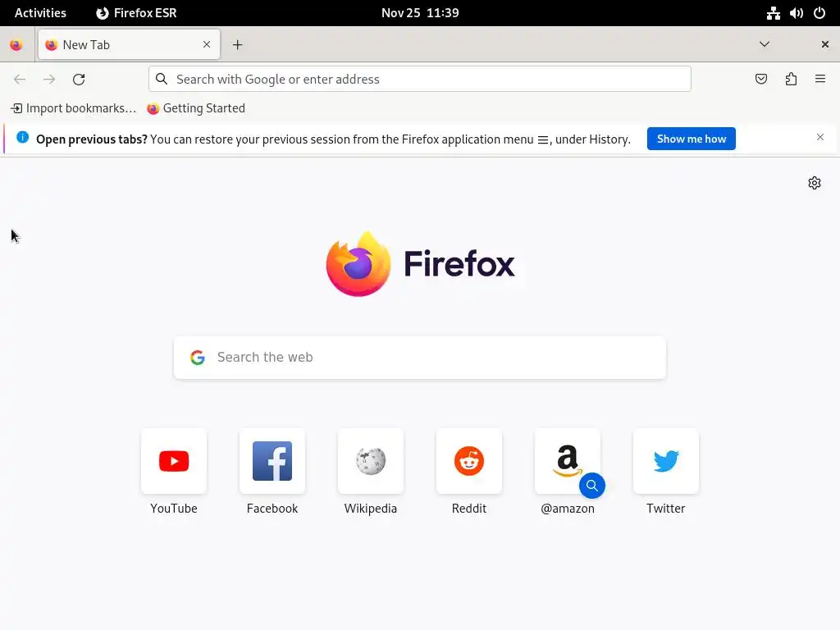Viewport: 840px width, 630px height.
Task: Open the Firefox ESR app menu
Action: [x=136, y=13]
